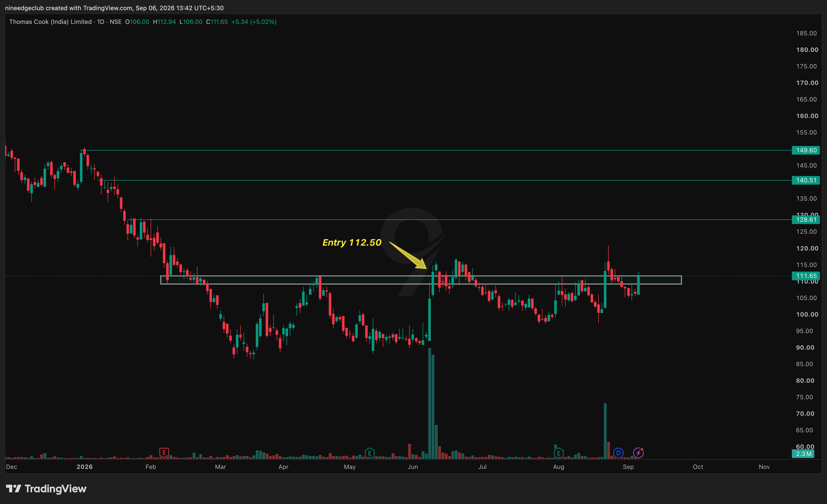Click the Thomas Cook (India) Limited symbol title
Viewport: 827px width, 504px height.
(x=50, y=22)
